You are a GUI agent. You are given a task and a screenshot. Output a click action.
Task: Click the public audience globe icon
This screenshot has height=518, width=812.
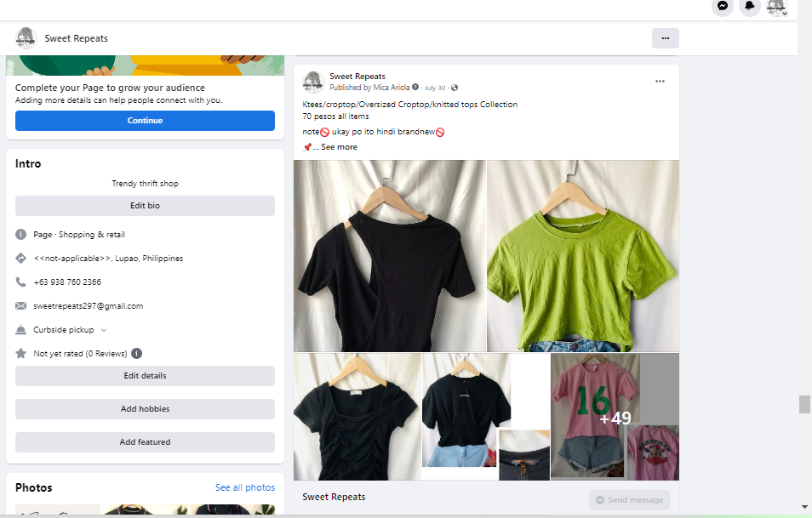(455, 88)
